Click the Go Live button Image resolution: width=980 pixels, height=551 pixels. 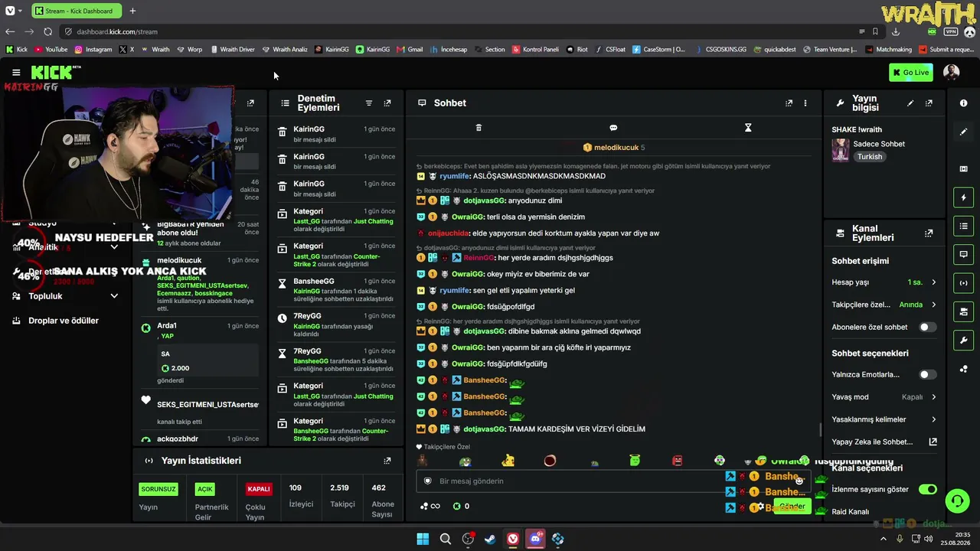911,72
